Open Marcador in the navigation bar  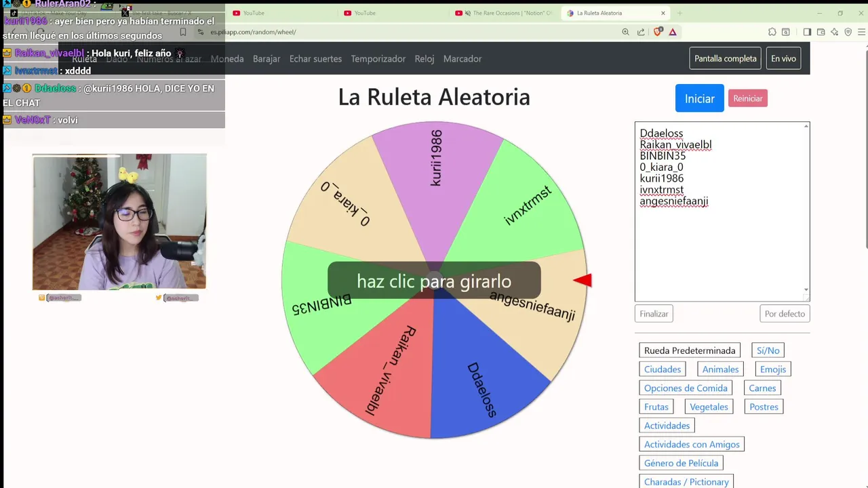click(462, 59)
